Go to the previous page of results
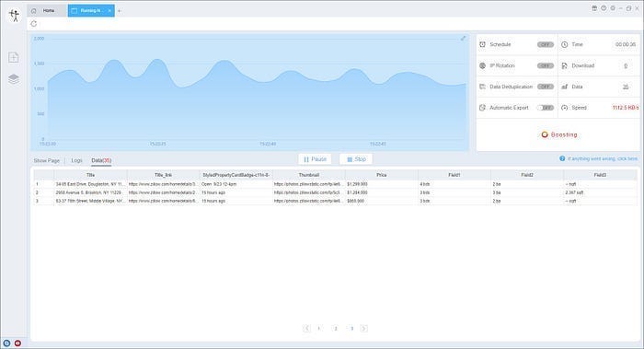This screenshot has height=349, width=644. (306, 329)
